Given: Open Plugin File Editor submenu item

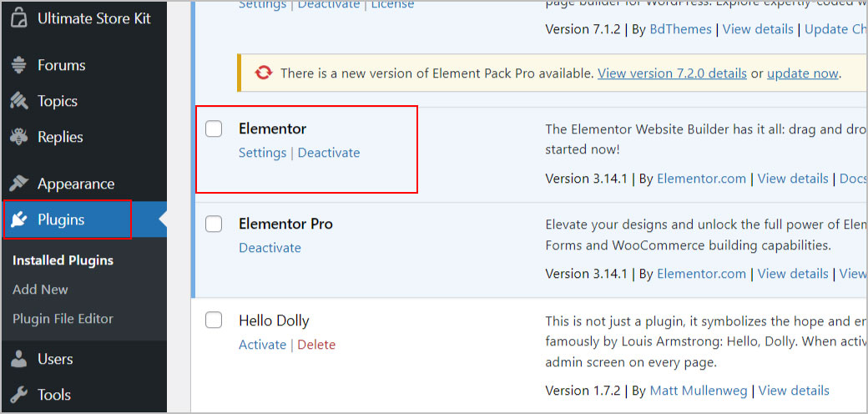Looking at the screenshot, I should click(x=63, y=319).
